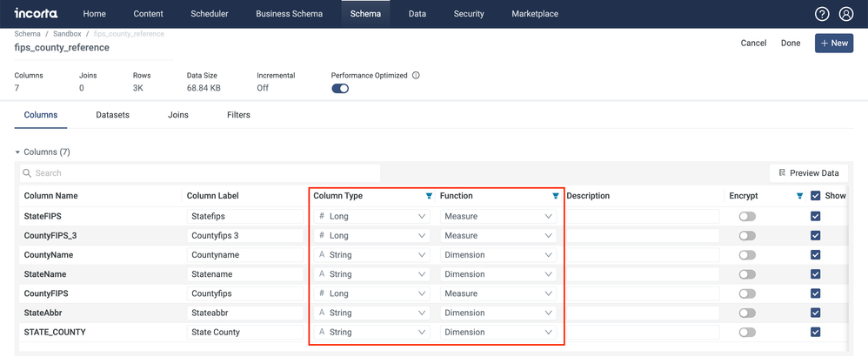Screen dimensions: 868x364
Task: Click the Incorta logo
Action: [x=36, y=14]
